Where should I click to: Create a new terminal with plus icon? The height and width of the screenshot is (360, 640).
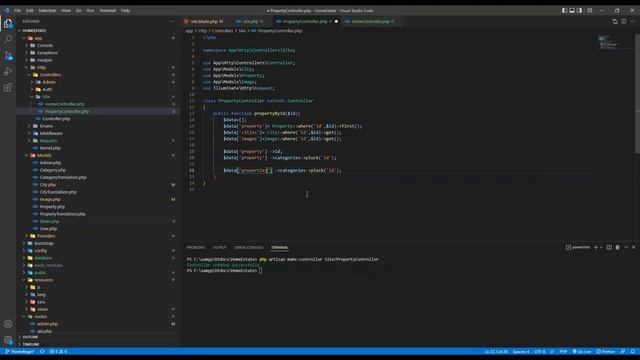click(x=596, y=247)
